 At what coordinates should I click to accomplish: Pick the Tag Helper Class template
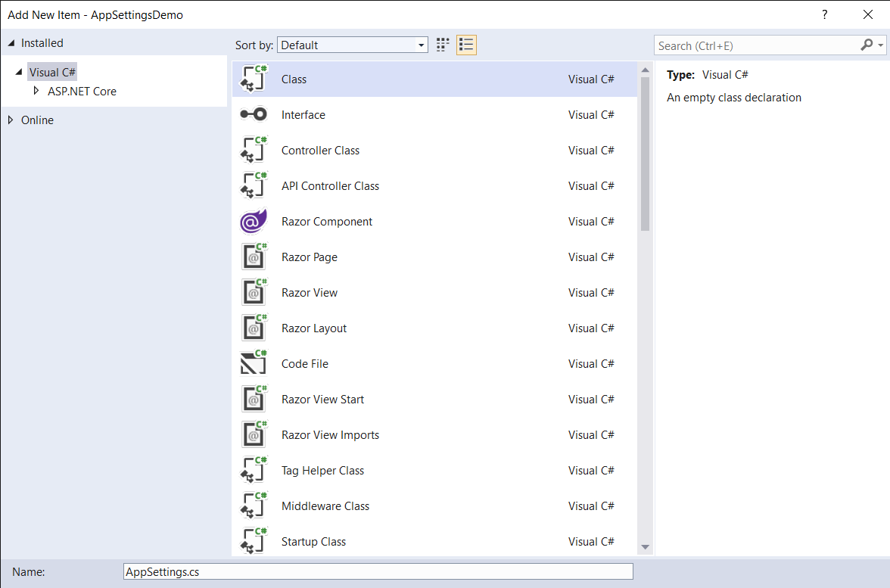322,470
